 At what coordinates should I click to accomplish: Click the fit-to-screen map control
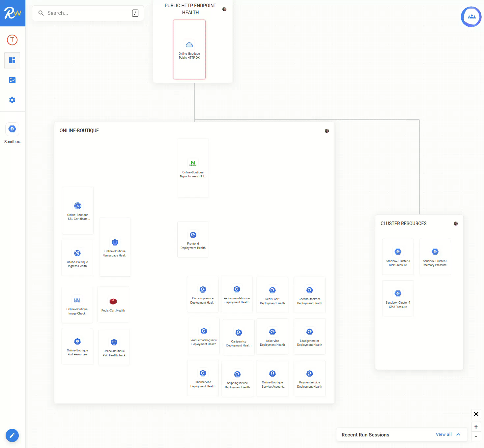point(476,414)
